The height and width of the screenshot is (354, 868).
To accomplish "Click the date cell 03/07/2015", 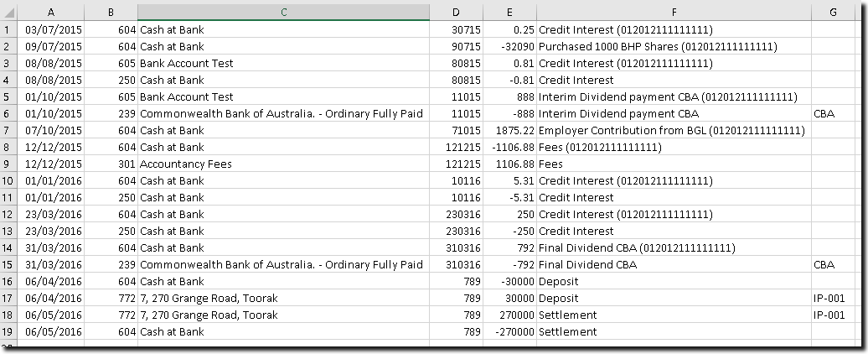I will click(x=54, y=29).
